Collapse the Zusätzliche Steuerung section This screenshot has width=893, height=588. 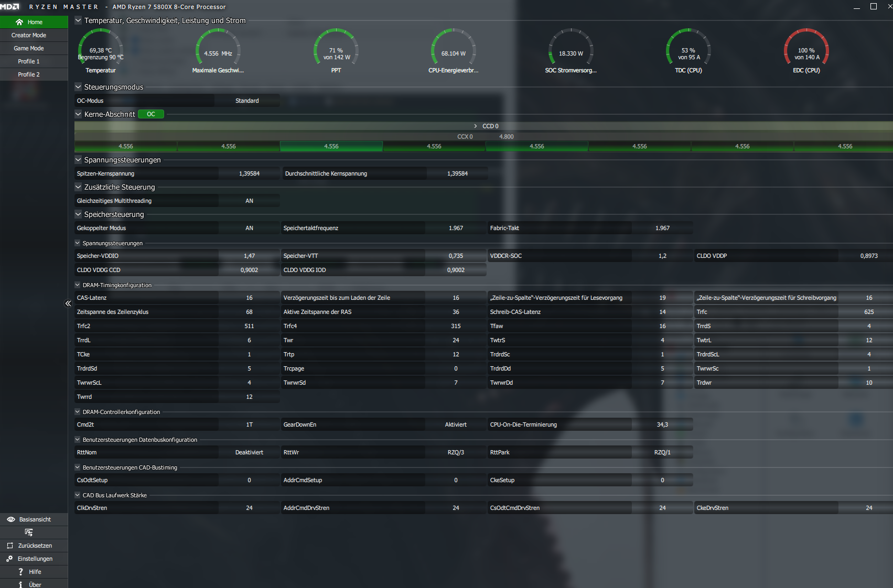click(78, 187)
